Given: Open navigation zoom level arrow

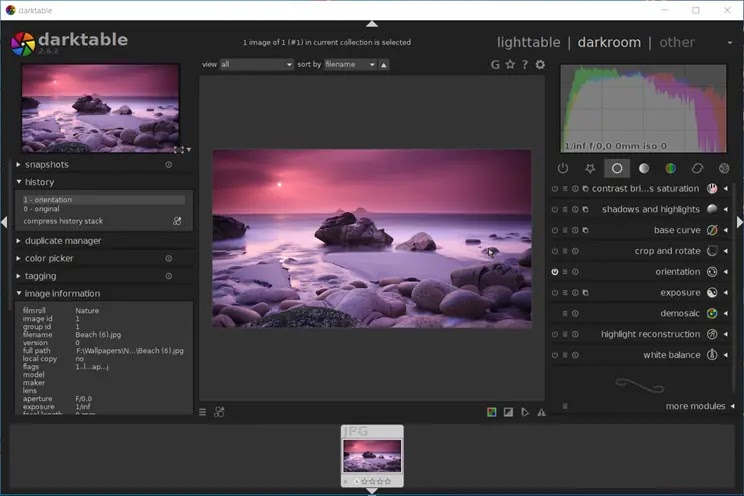Looking at the screenshot, I should [x=189, y=150].
